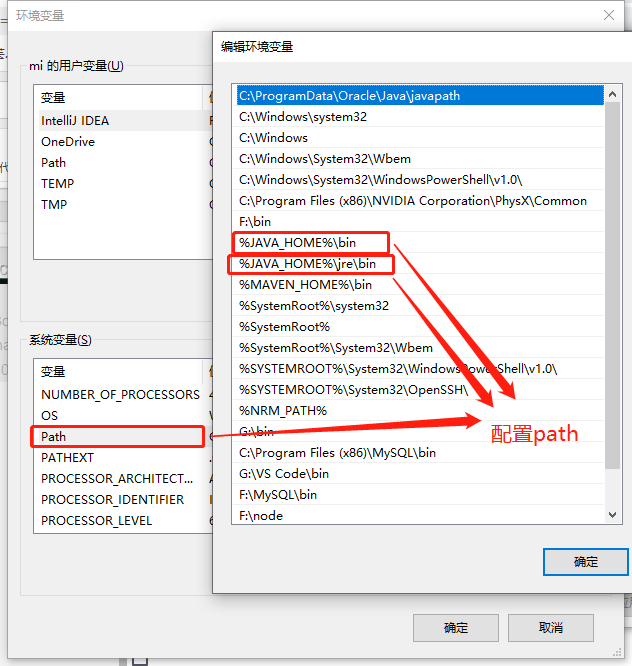Select the F:\MySQL\bin entry

coord(420,495)
